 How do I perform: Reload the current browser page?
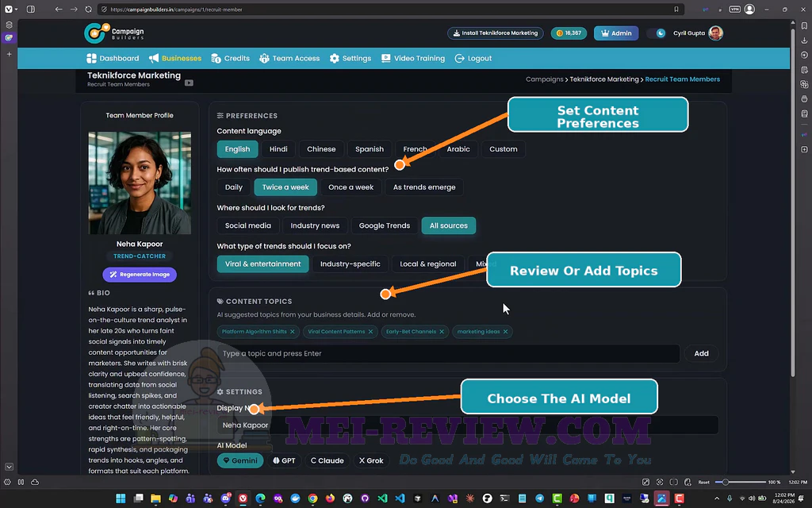point(89,10)
